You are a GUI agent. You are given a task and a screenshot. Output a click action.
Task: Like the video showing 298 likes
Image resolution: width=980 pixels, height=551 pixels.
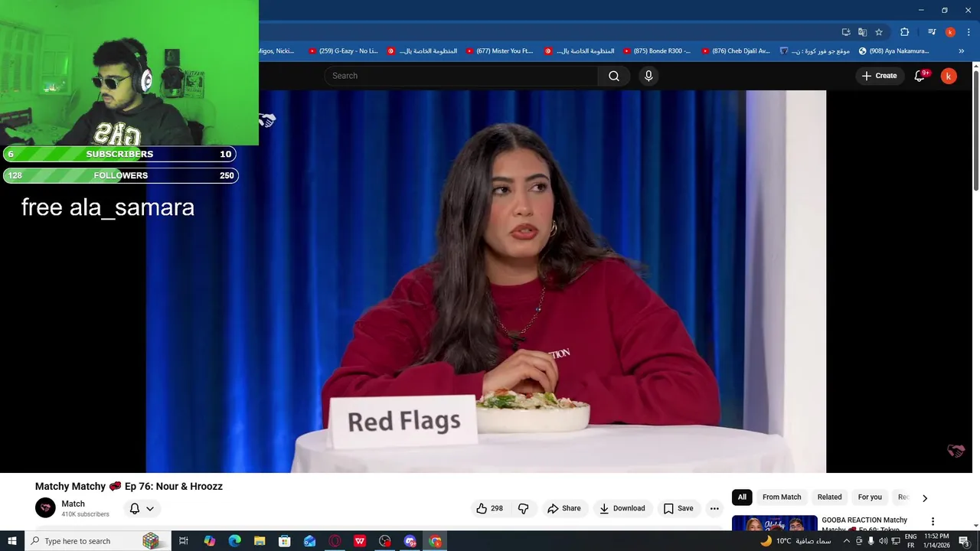489,508
